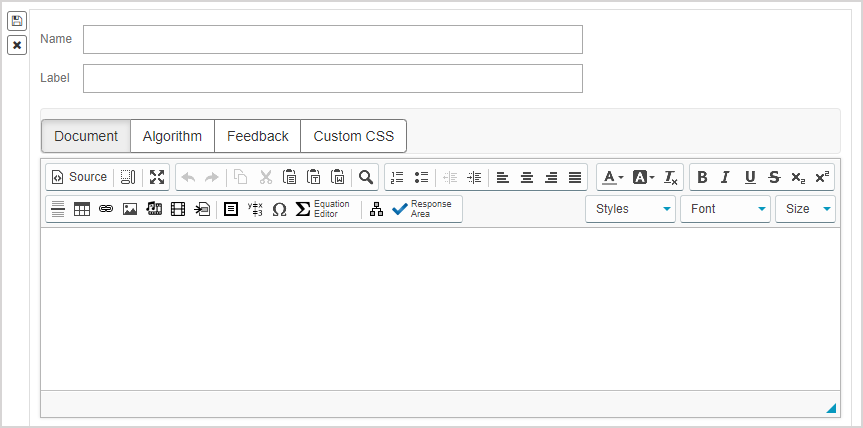Maximize the editor with the fullscreen icon
863x428 pixels.
(157, 177)
